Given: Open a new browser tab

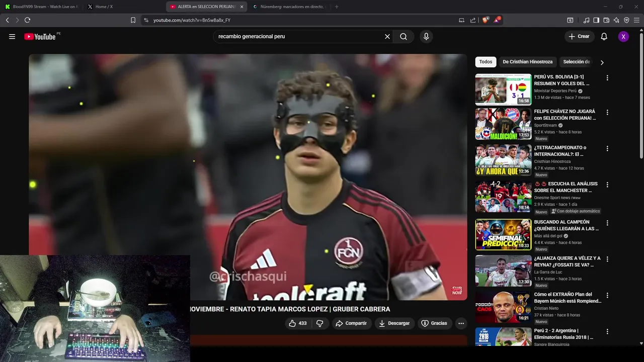Looking at the screenshot, I should click(337, 7).
